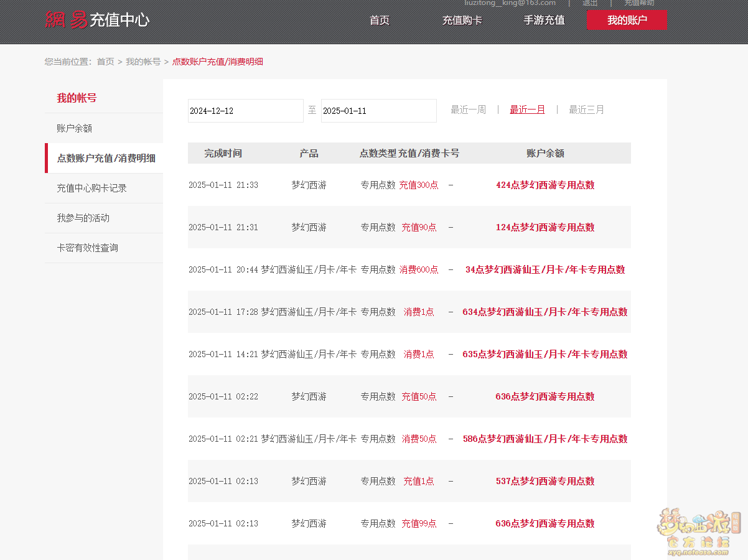Click balance 635点梦幻西游仙玉/月卡/年卡专用点数
The height and width of the screenshot is (560, 748).
pos(545,354)
